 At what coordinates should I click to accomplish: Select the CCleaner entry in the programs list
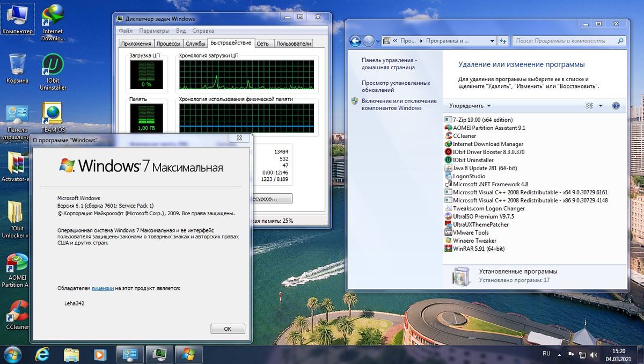click(x=460, y=136)
